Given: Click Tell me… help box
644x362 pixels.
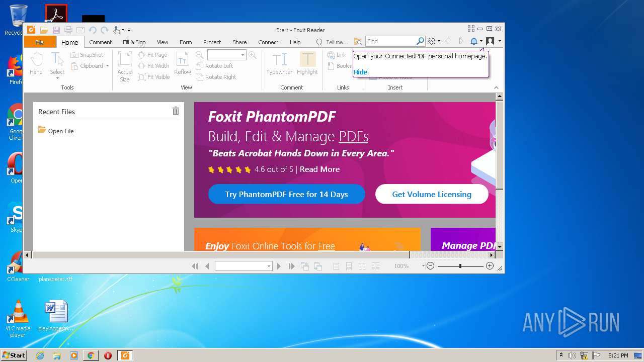Looking at the screenshot, I should (332, 42).
